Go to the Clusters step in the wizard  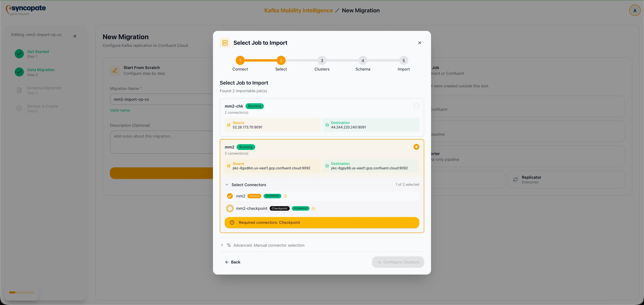pos(322,60)
